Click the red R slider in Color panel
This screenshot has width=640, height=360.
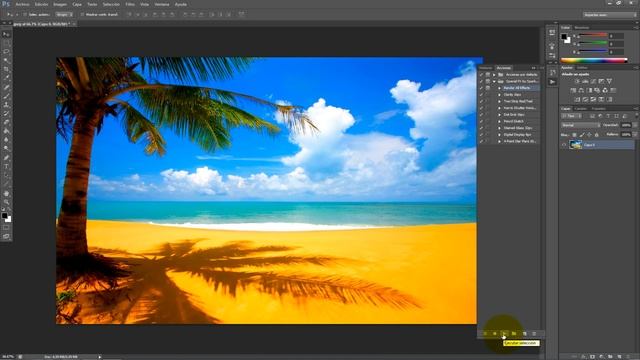593,36
